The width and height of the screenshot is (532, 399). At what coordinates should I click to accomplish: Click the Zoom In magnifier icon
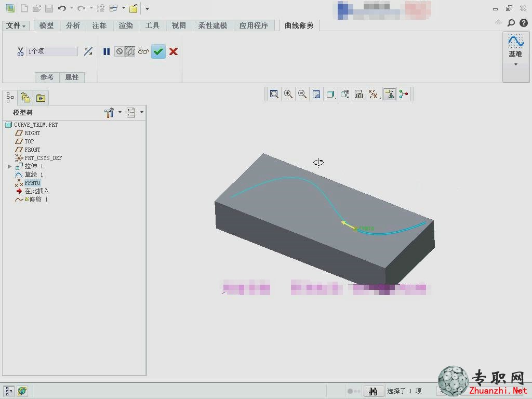pyautogui.click(x=288, y=94)
